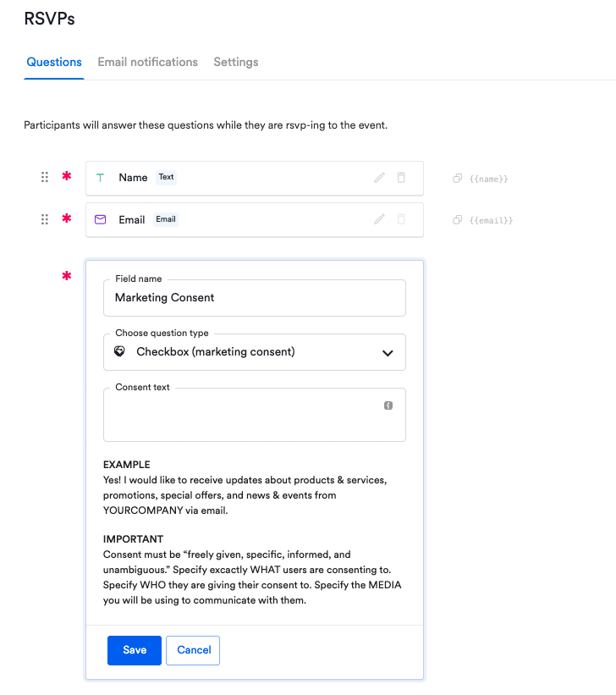Copy the {{email}} placeholder tag
Screen dimensions: 616x695
click(458, 220)
